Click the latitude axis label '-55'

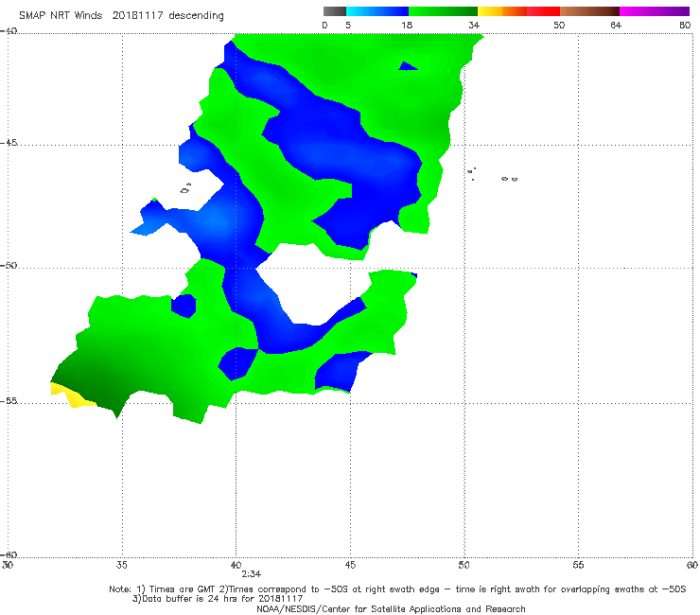click(9, 401)
